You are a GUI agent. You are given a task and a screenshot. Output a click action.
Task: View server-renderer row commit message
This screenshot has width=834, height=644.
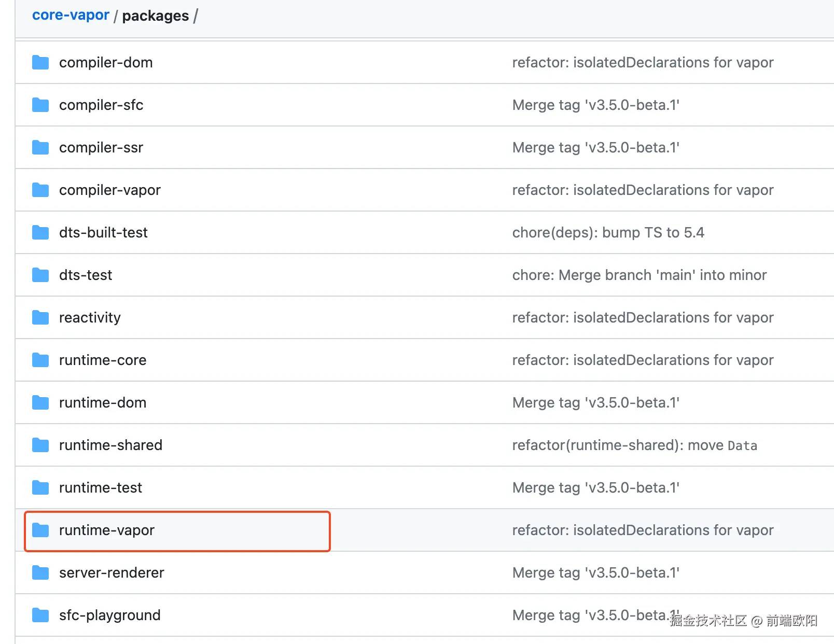[596, 573]
